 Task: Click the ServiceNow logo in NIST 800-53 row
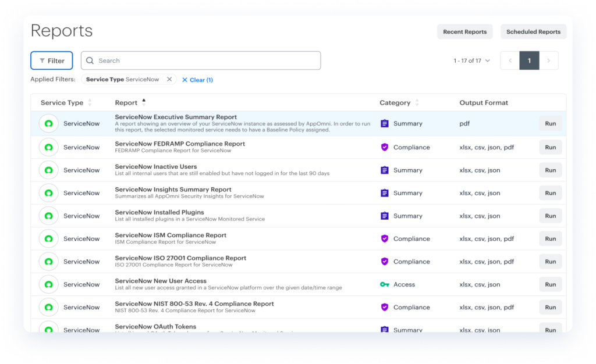tap(49, 308)
